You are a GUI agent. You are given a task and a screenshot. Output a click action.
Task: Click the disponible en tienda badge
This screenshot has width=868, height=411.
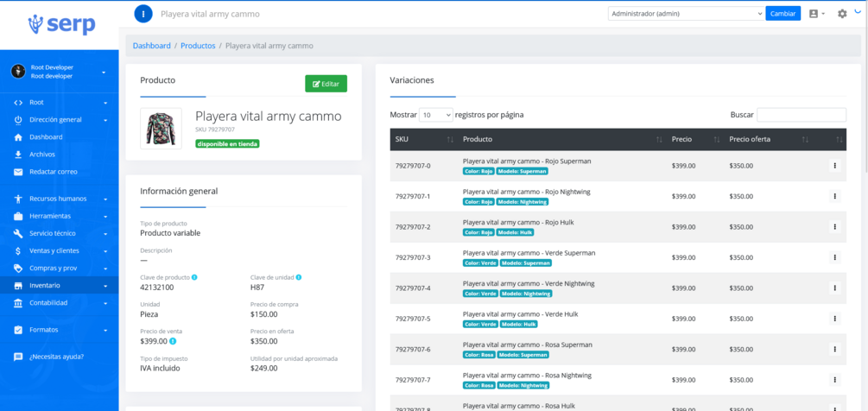[x=227, y=144]
